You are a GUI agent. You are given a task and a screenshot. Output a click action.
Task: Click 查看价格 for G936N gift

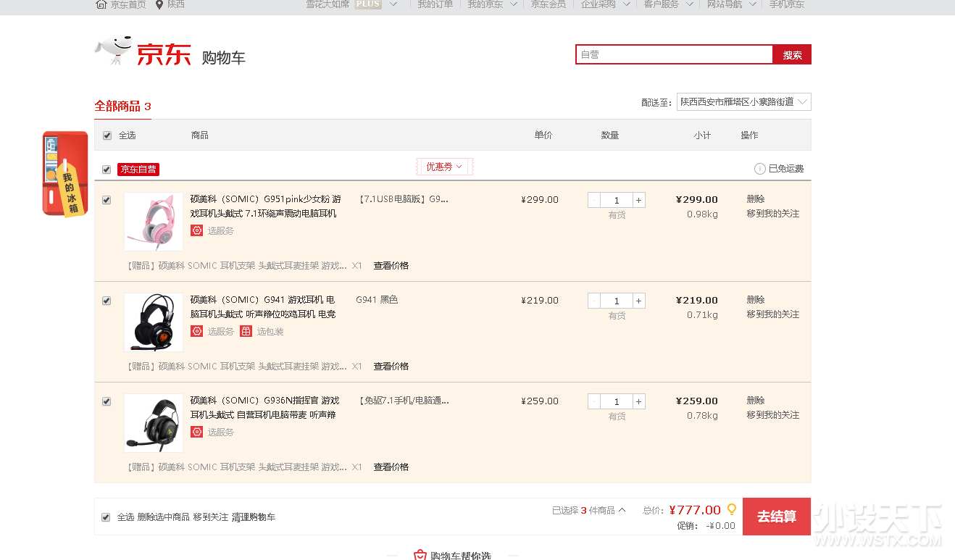[391, 467]
